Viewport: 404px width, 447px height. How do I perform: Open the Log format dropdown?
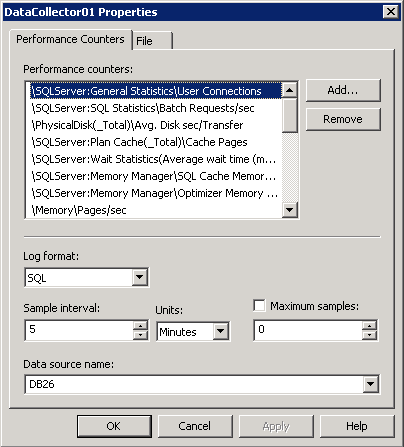[139, 277]
